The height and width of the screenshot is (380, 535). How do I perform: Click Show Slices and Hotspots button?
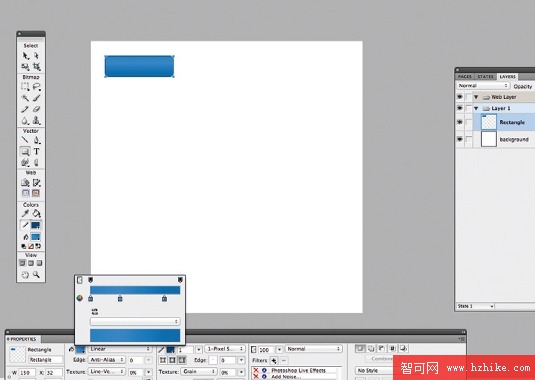(x=36, y=193)
